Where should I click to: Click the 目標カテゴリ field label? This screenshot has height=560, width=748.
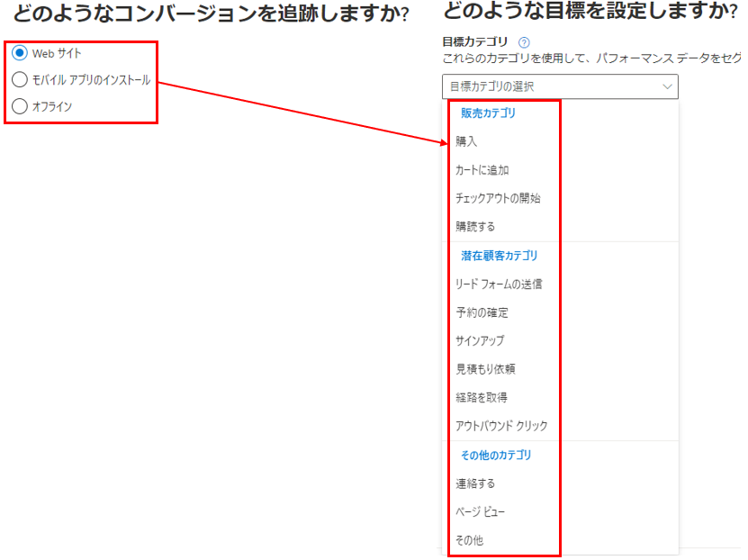click(474, 42)
